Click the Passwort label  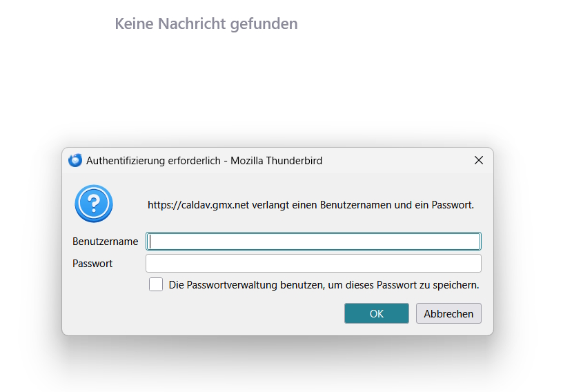pos(92,264)
